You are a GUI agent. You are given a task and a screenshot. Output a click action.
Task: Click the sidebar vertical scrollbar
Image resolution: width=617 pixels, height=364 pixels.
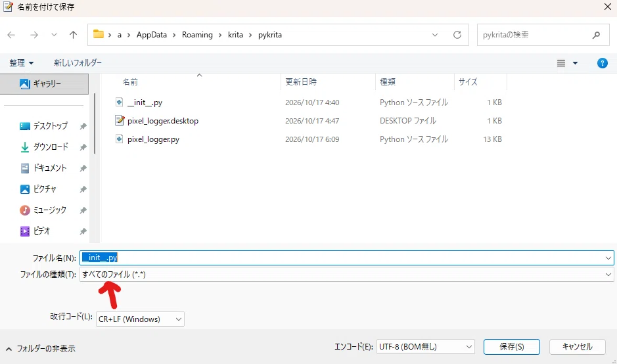coord(95,124)
